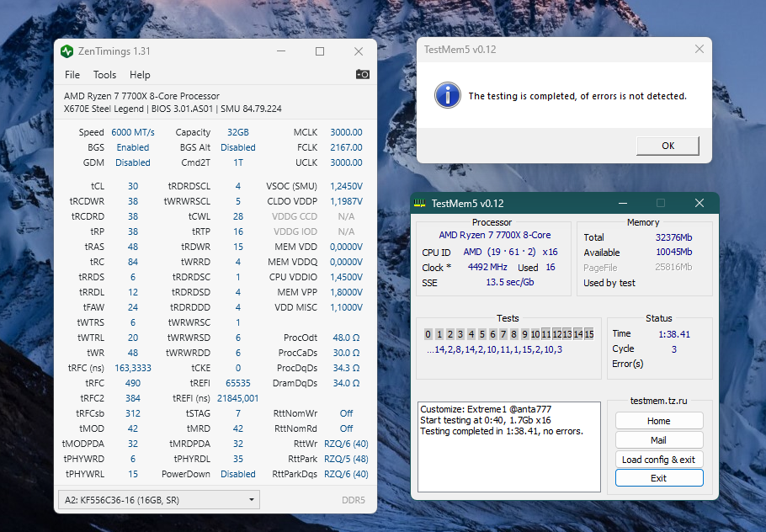766x532 pixels.
Task: Click the Time status value 1:38.41
Action: tap(674, 334)
